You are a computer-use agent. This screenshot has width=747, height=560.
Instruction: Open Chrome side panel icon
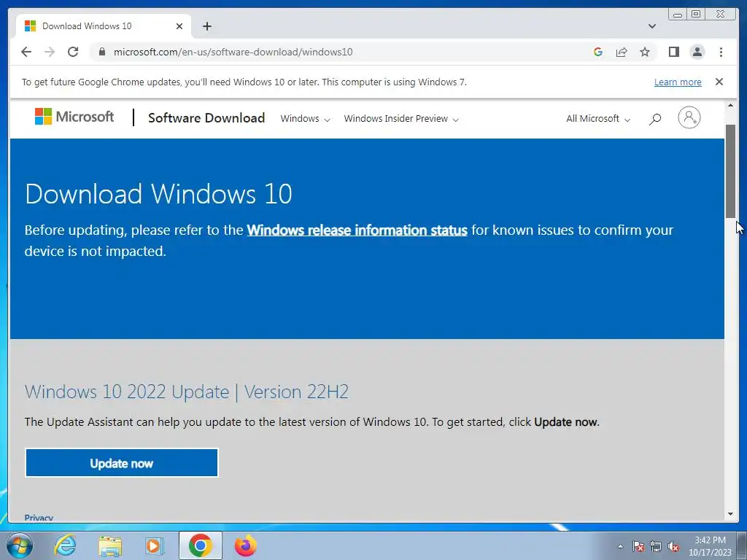(673, 52)
